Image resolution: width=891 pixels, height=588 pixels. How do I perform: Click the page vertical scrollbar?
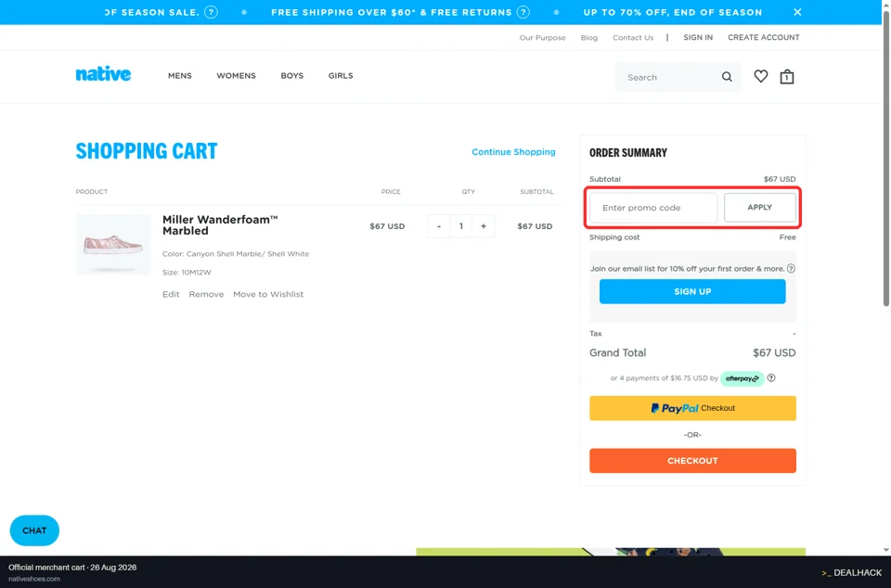885,159
